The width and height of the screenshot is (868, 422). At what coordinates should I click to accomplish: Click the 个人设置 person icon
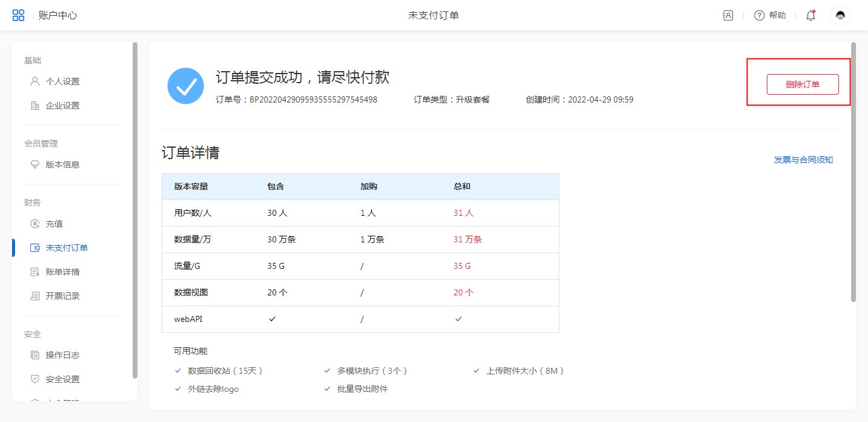point(35,81)
